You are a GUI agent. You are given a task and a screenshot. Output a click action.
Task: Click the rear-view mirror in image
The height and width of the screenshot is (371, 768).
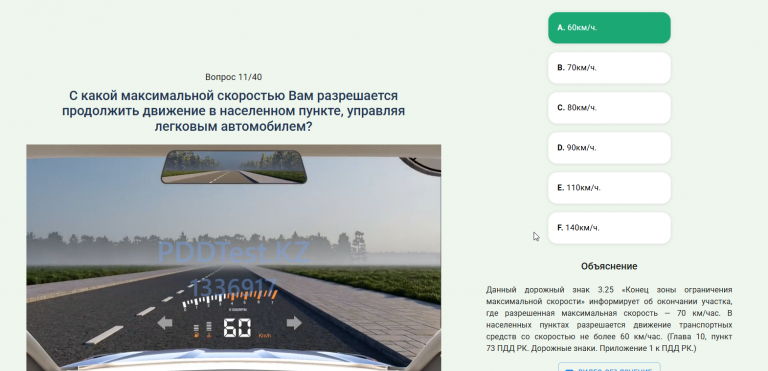pos(234,167)
